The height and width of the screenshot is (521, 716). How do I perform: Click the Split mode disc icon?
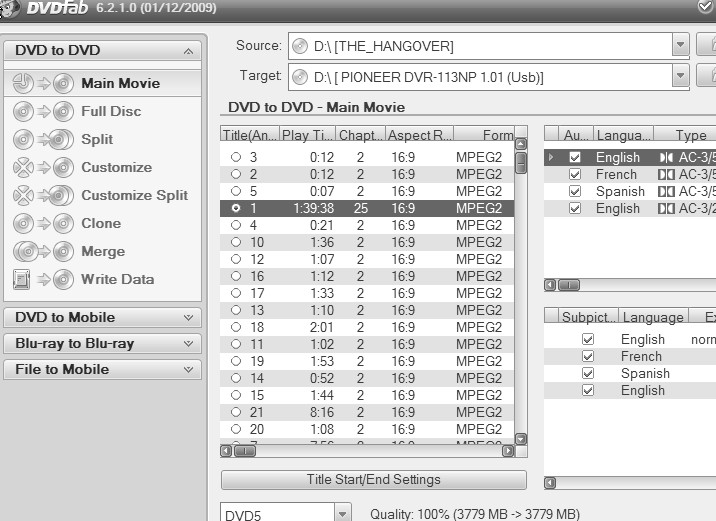23,140
